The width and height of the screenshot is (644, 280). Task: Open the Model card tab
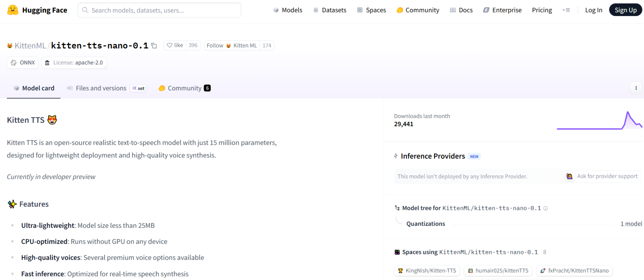34,88
